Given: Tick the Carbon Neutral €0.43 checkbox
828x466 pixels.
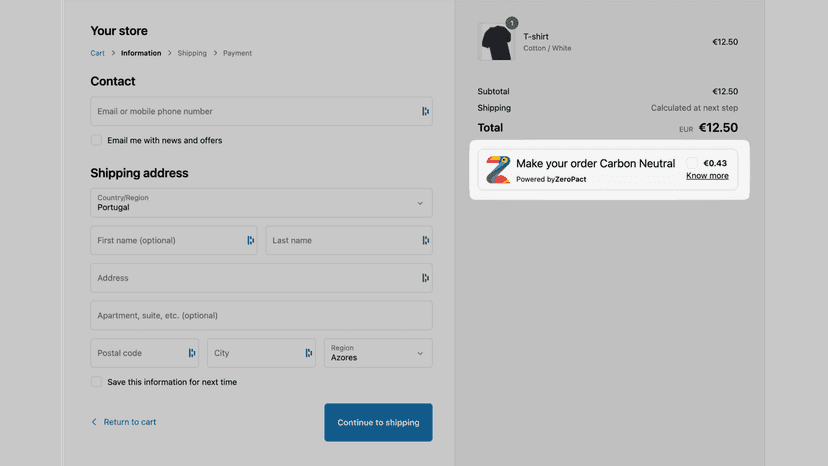Looking at the screenshot, I should click(x=692, y=163).
